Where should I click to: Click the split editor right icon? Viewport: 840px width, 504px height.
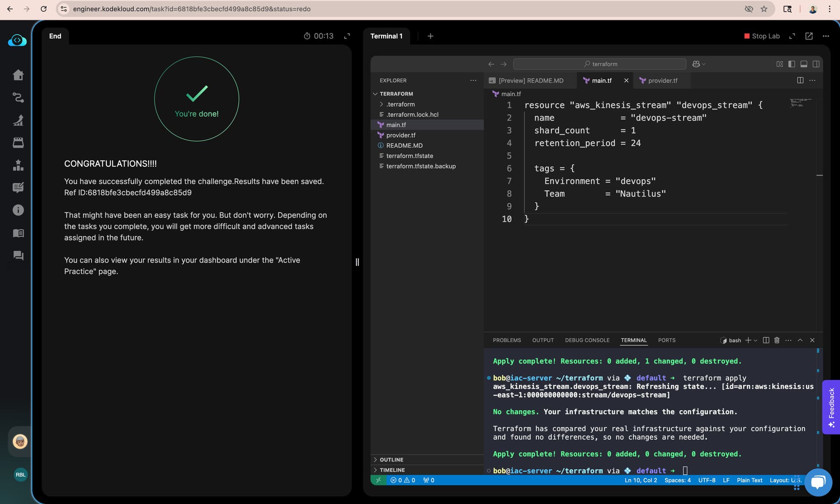(x=800, y=80)
